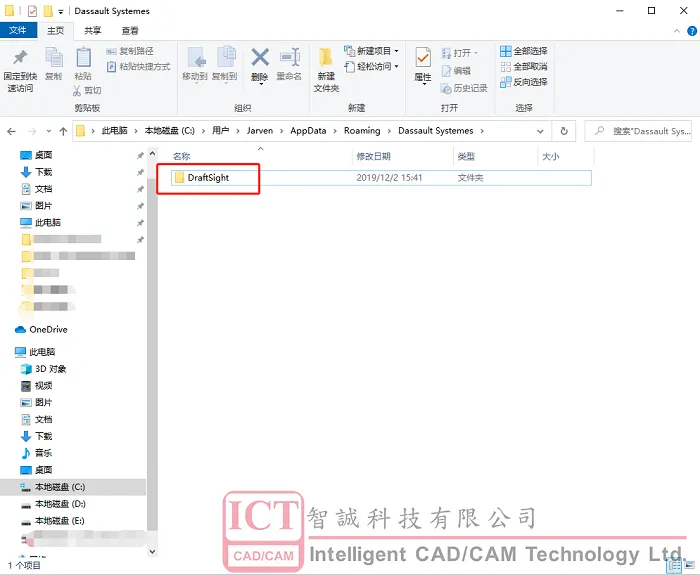Viewport: 700px width, 575px height.
Task: Open the Recent locations dropdown arrow
Action: [x=49, y=131]
